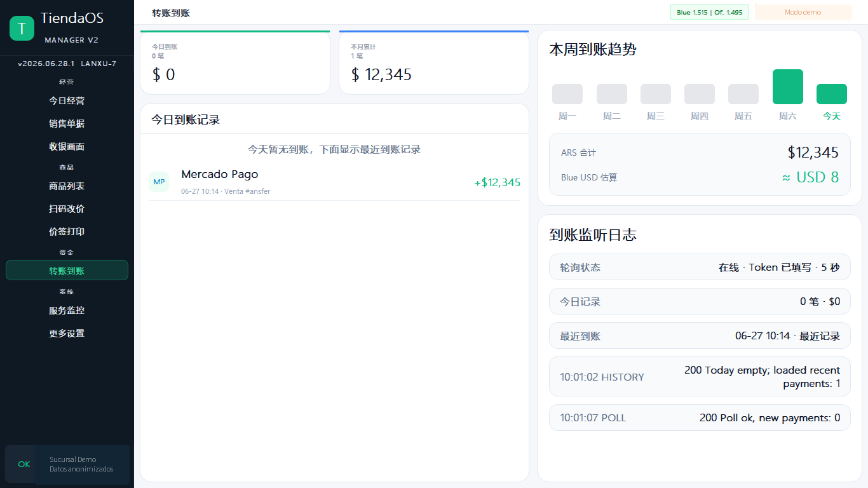Click the Sucursal Demo branch label
This screenshot has width=868, height=488.
[73, 459]
